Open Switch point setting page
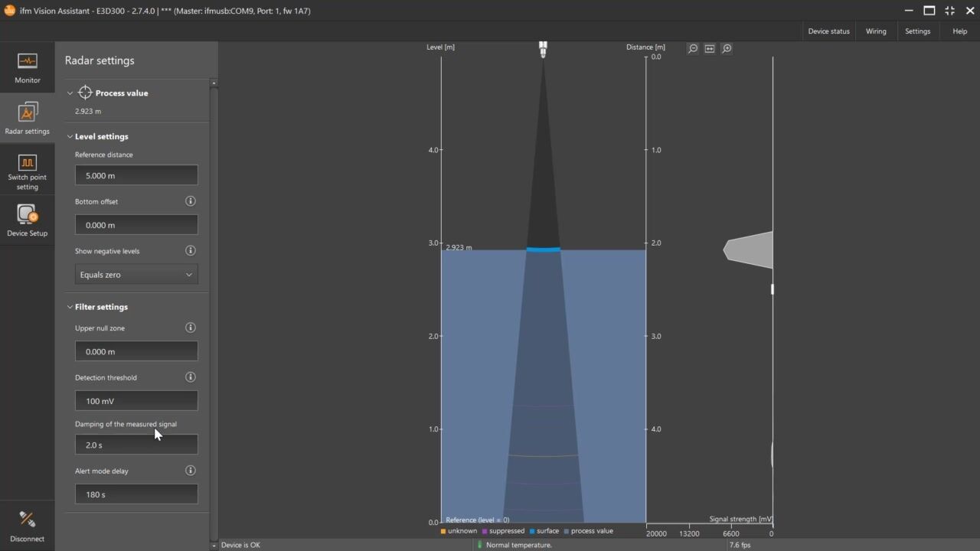 (x=28, y=171)
